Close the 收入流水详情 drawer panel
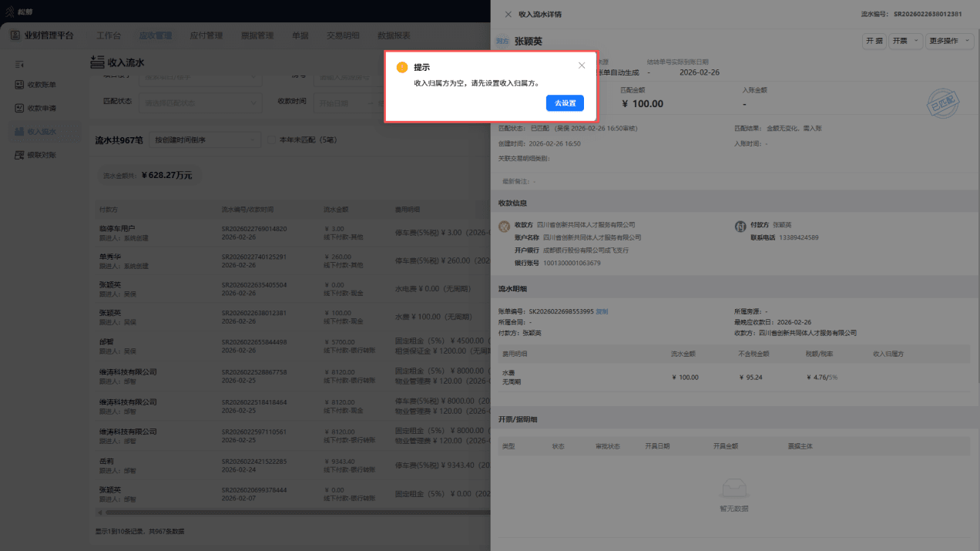This screenshot has width=980, height=551. [x=508, y=14]
